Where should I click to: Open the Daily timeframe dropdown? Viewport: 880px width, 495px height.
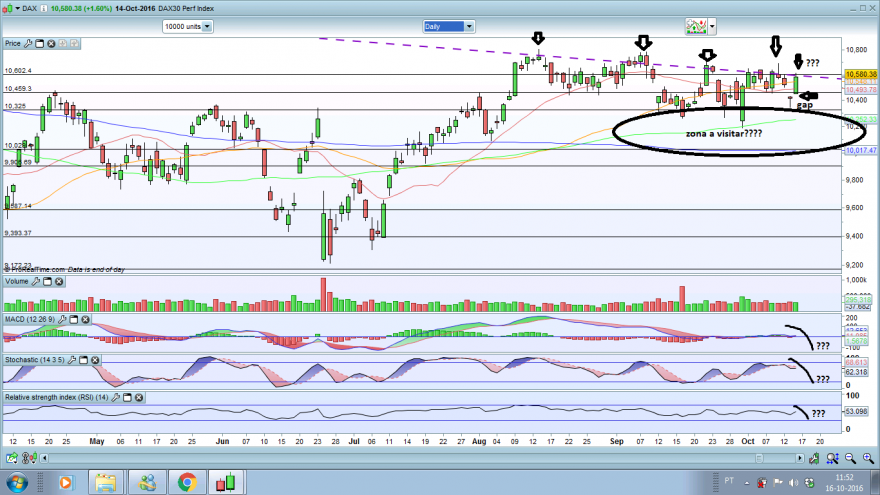click(469, 26)
